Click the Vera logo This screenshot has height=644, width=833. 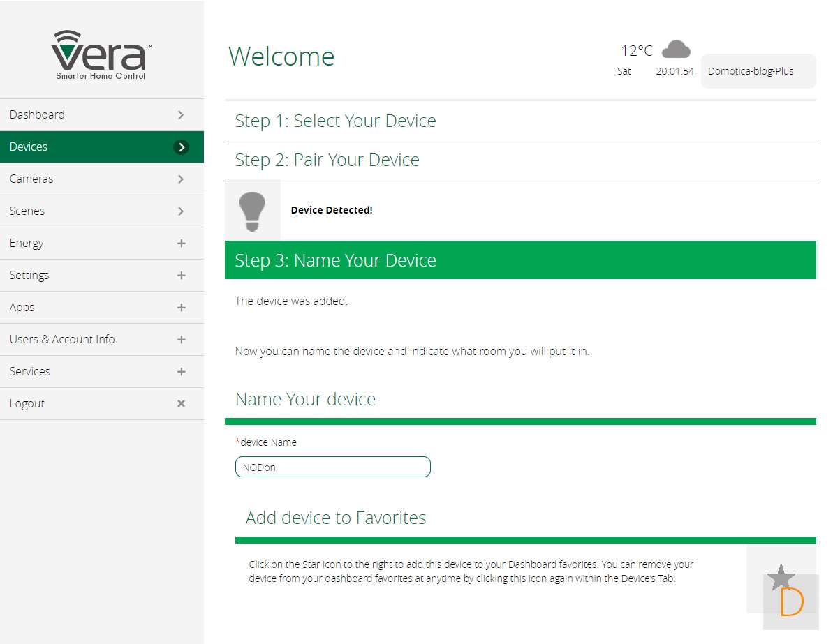(x=101, y=55)
